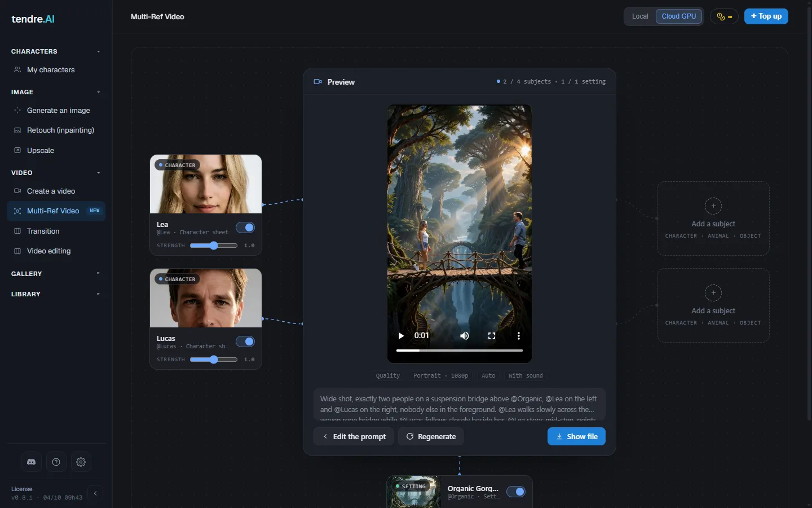Click the Regenerate button
The image size is (812, 508).
[431, 436]
